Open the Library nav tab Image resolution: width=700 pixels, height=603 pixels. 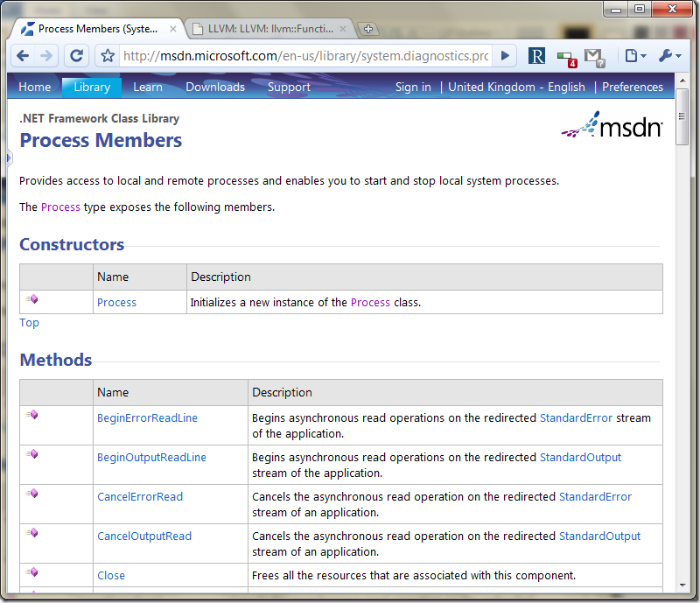92,88
